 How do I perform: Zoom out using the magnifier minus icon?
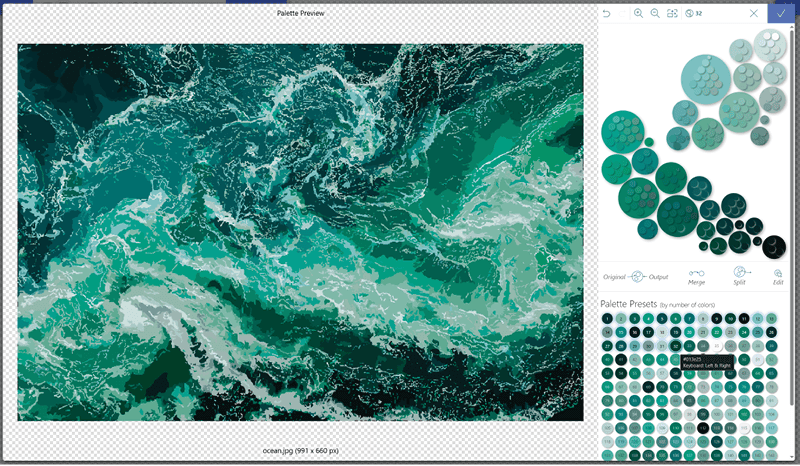coord(655,13)
